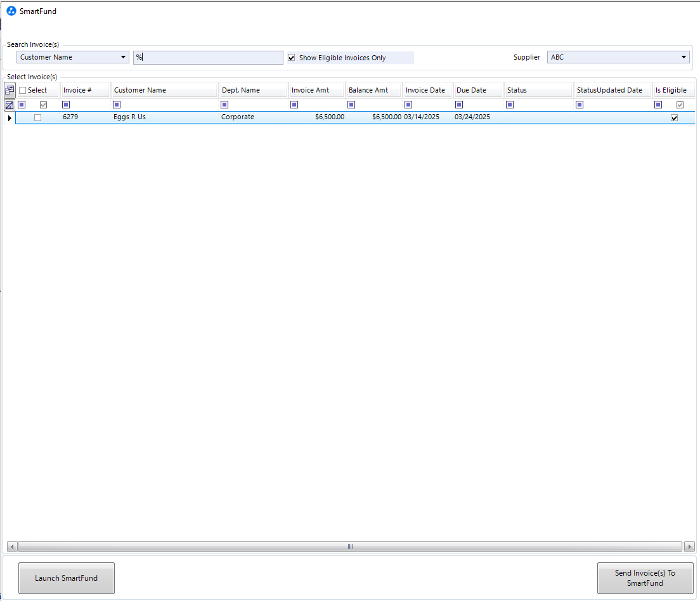Click the Balance Amt cell $6,500.00
Image resolution: width=700 pixels, height=601 pixels.
click(x=374, y=117)
